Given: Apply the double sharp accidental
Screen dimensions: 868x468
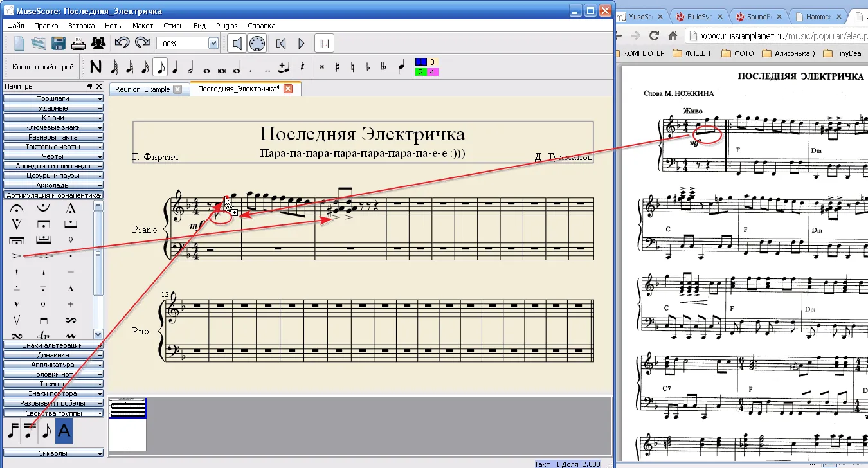Looking at the screenshot, I should click(321, 67).
